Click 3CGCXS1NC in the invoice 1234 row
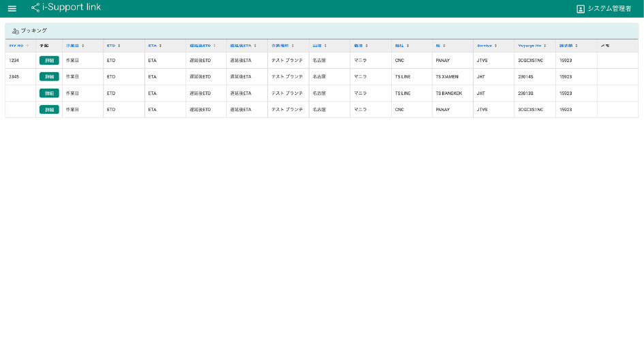Screen dimensions: 644x364 tap(531, 61)
